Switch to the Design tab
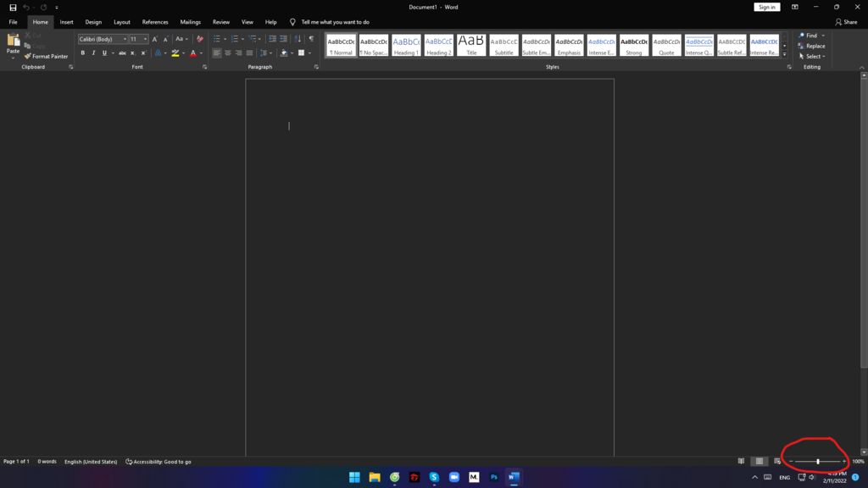Viewport: 868px width, 488px height. [93, 22]
